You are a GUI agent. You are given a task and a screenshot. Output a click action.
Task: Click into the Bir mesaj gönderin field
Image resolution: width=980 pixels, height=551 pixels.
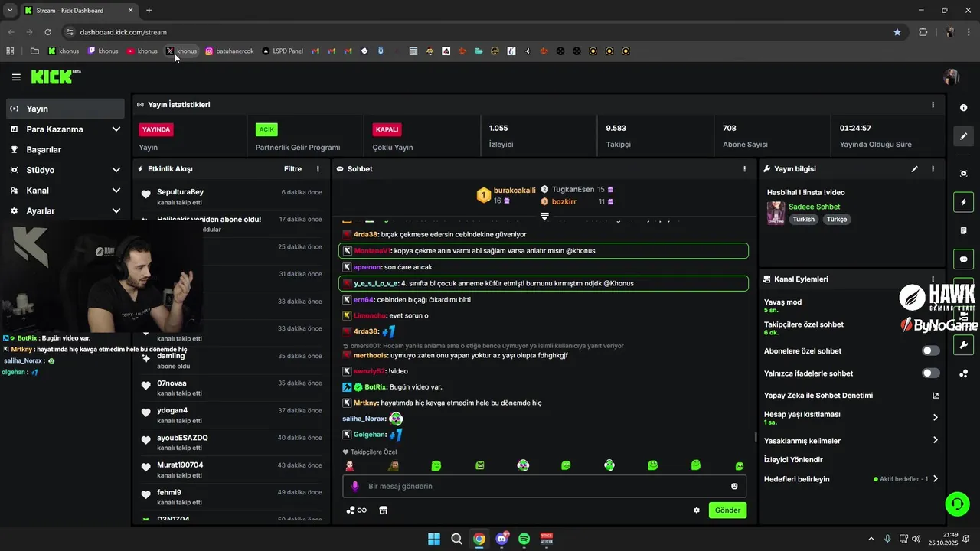[544, 486]
